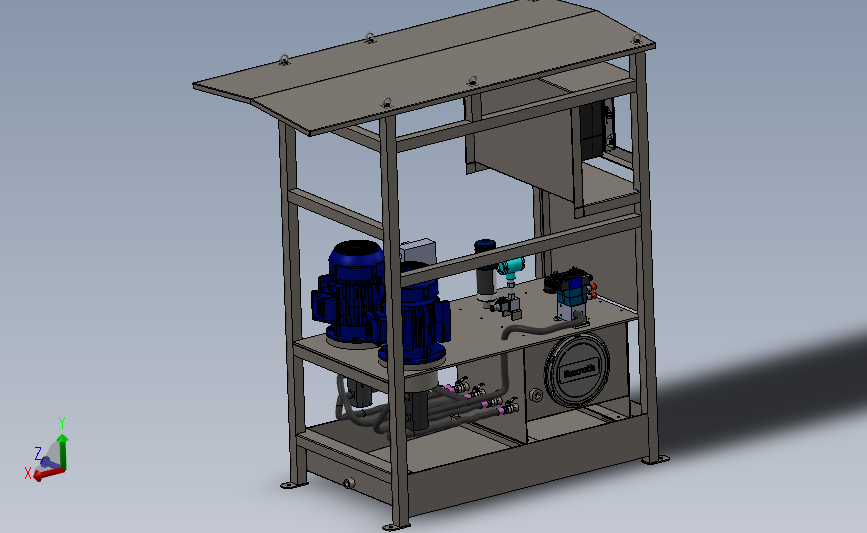This screenshot has width=867, height=533.
Task: Select the small round port beside Rexroth cover
Action: (535, 395)
